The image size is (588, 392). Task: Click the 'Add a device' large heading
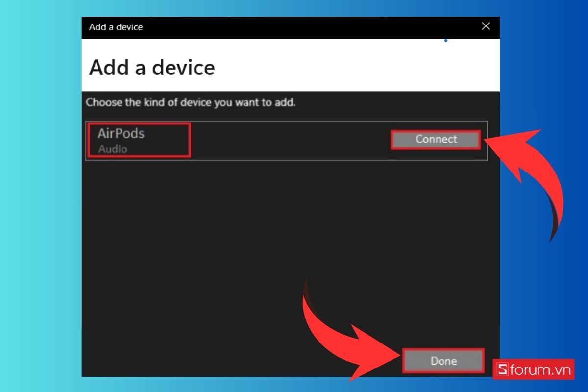coord(152,67)
